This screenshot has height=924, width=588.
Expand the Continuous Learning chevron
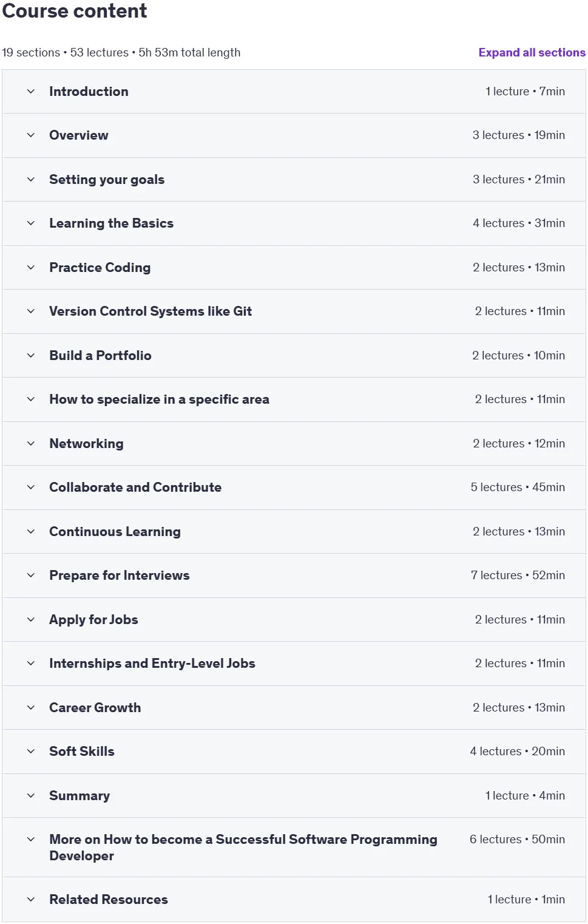pyautogui.click(x=31, y=532)
